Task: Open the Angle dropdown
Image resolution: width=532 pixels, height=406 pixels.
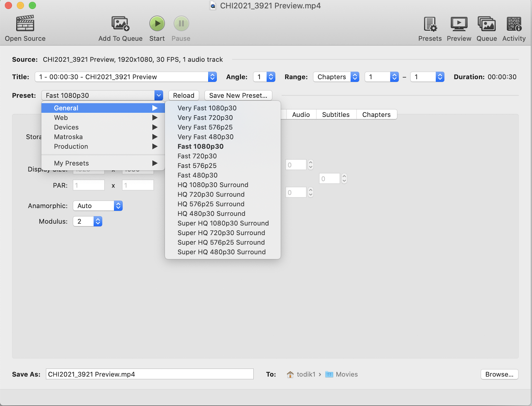Action: (264, 77)
